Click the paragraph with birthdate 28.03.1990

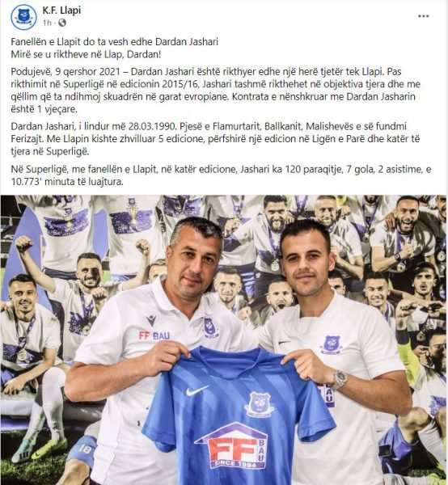pos(215,139)
